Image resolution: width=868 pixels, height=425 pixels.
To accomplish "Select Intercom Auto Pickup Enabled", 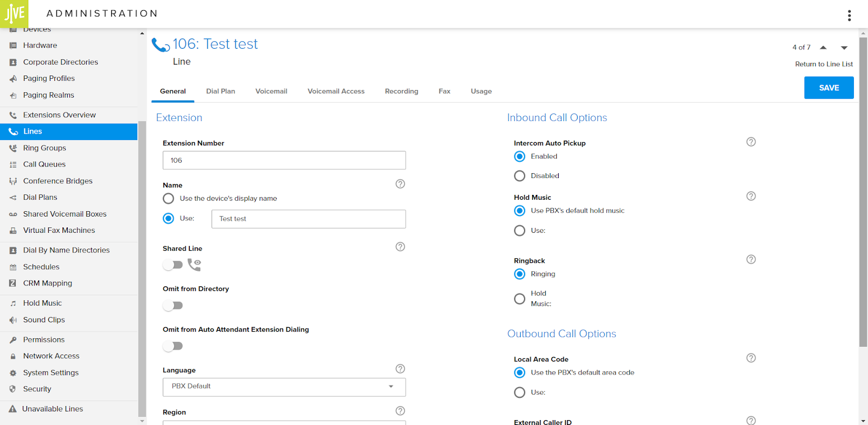I will click(x=520, y=156).
